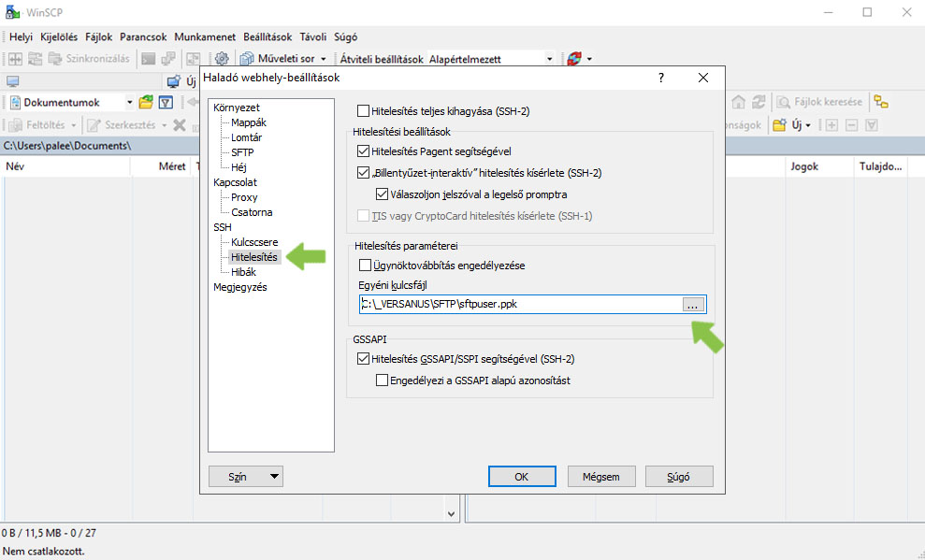
Task: Click the browse ... button for key file
Action: point(693,304)
